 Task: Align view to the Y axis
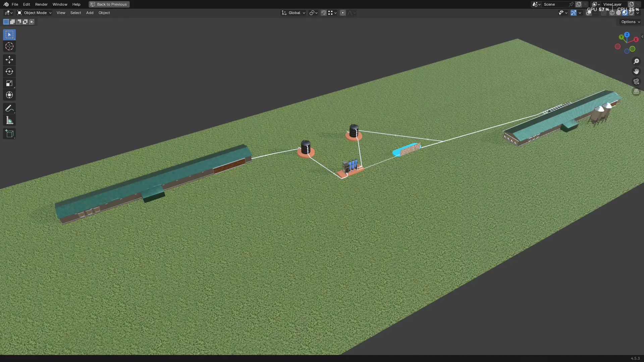coord(621,37)
